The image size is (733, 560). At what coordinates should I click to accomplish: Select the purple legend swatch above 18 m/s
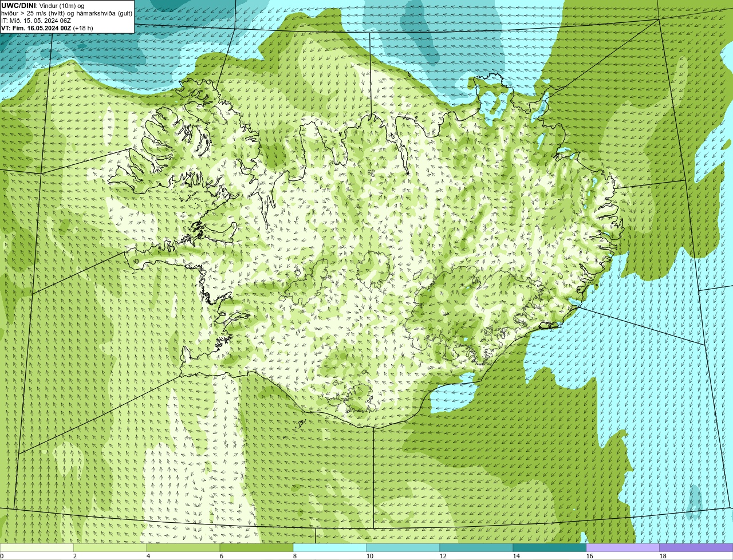696,547
